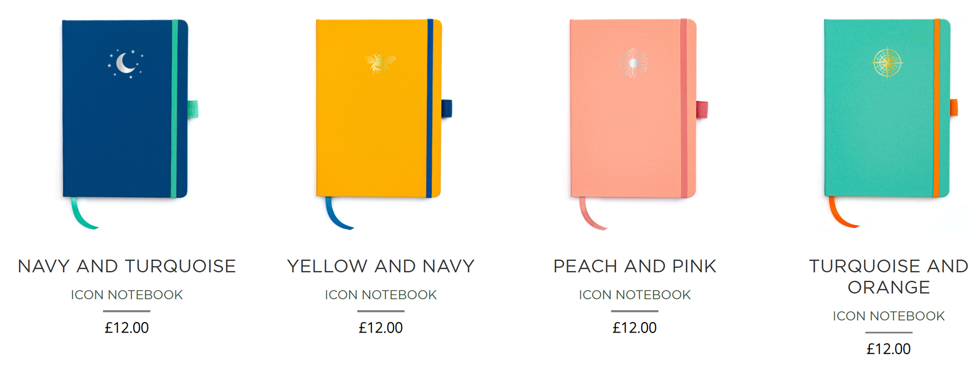Open the Navy and Turquoise title link
This screenshot has height=370, width=980.
pyautogui.click(x=127, y=267)
